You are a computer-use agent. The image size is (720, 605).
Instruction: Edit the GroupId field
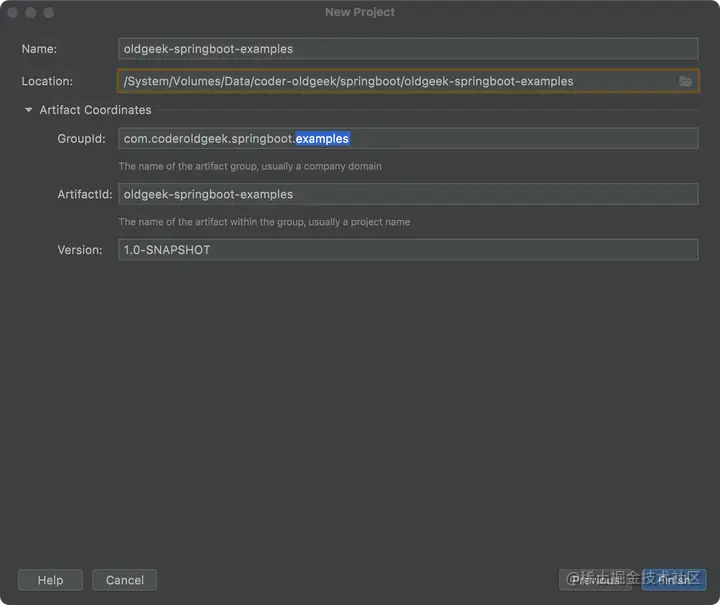tap(408, 139)
